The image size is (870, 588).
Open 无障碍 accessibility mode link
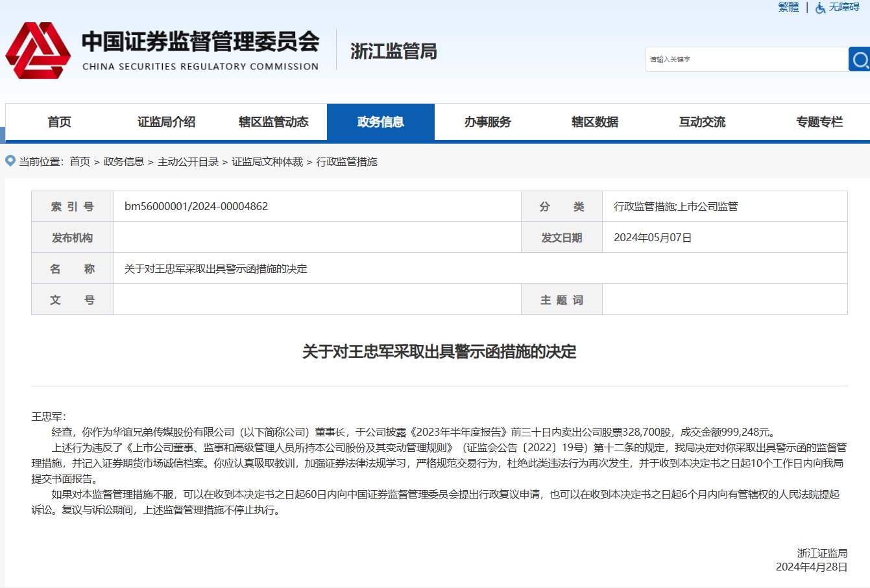(x=844, y=7)
